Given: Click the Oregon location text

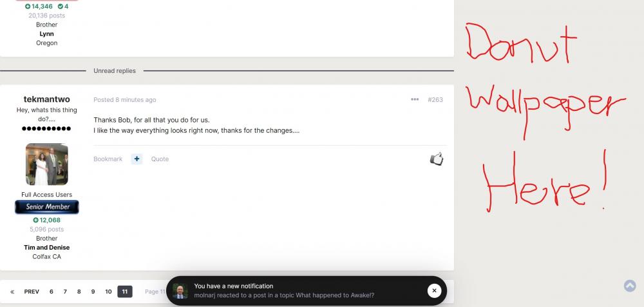Looking at the screenshot, I should 47,43.
